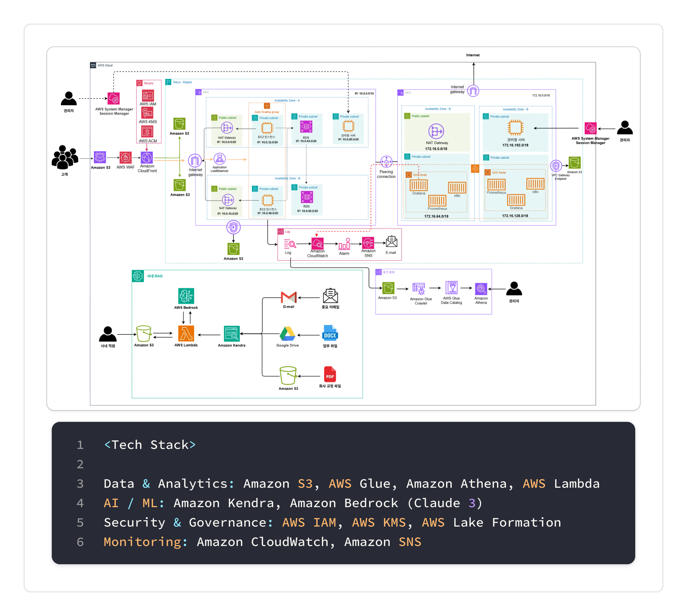Click 'Monitoring:' label in code
This screenshot has width=687, height=616.
click(x=146, y=542)
